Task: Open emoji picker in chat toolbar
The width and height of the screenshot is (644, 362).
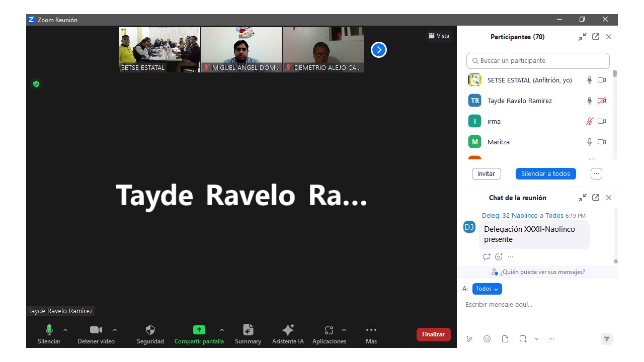Action: pos(487,339)
